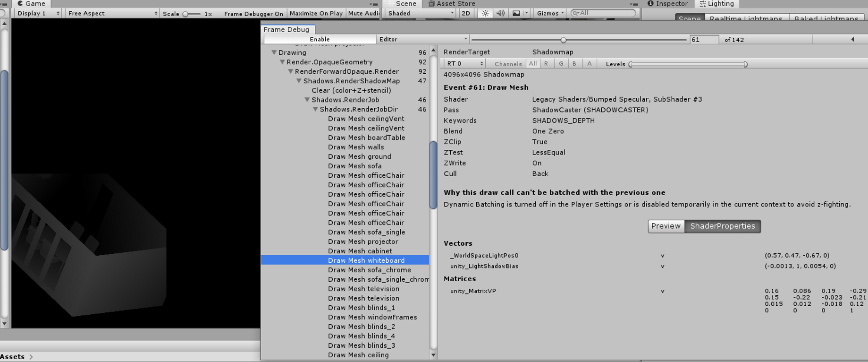Image resolution: width=868 pixels, height=362 pixels.
Task: Collapse Shadows.RenderJob node
Action: pyautogui.click(x=307, y=100)
